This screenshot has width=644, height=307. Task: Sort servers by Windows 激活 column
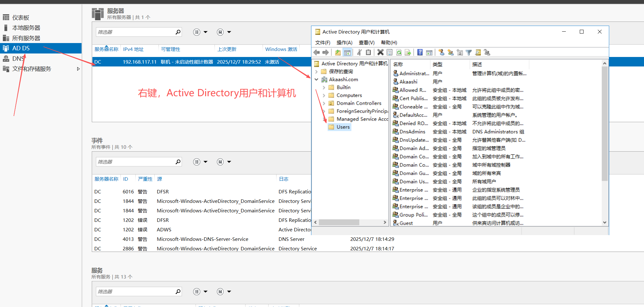(x=281, y=49)
